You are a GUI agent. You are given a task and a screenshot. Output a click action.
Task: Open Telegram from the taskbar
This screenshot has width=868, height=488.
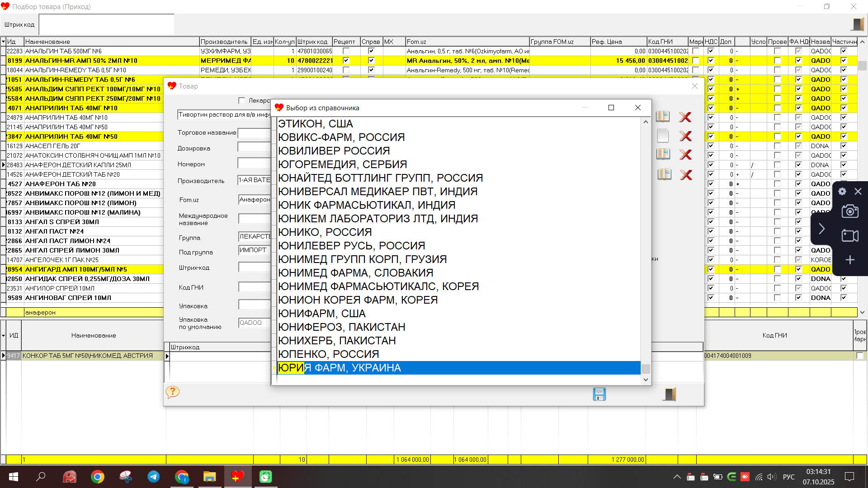point(154,477)
